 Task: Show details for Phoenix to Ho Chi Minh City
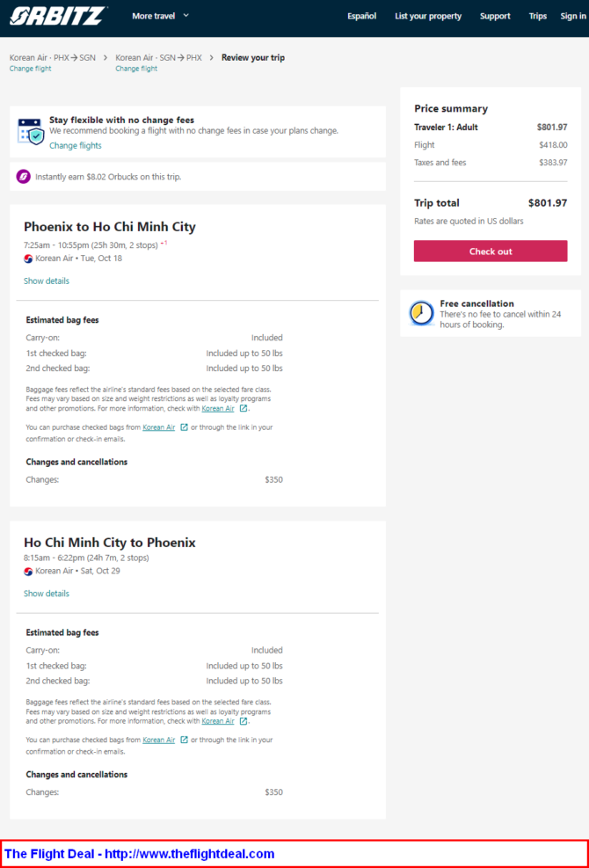click(47, 281)
